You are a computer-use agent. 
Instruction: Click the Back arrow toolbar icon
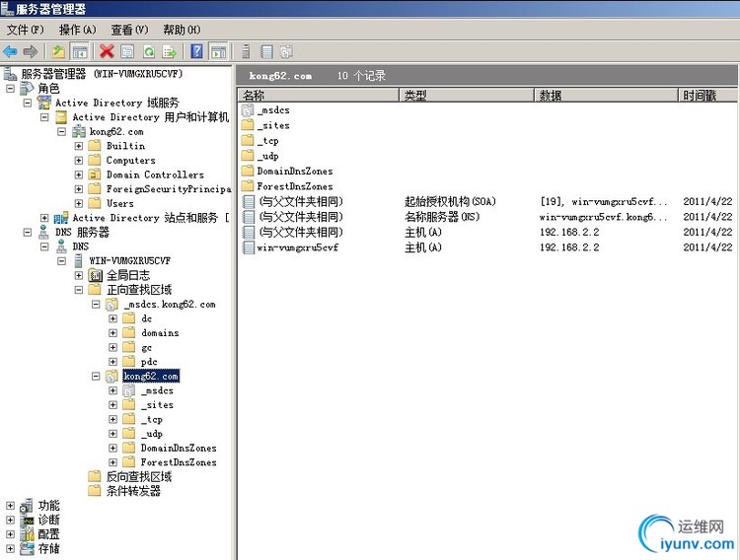(10, 51)
